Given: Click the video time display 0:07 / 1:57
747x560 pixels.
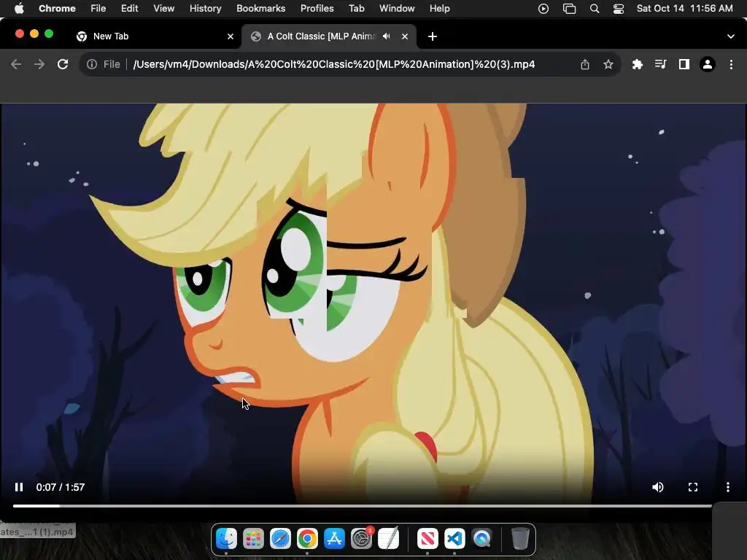Looking at the screenshot, I should (61, 487).
